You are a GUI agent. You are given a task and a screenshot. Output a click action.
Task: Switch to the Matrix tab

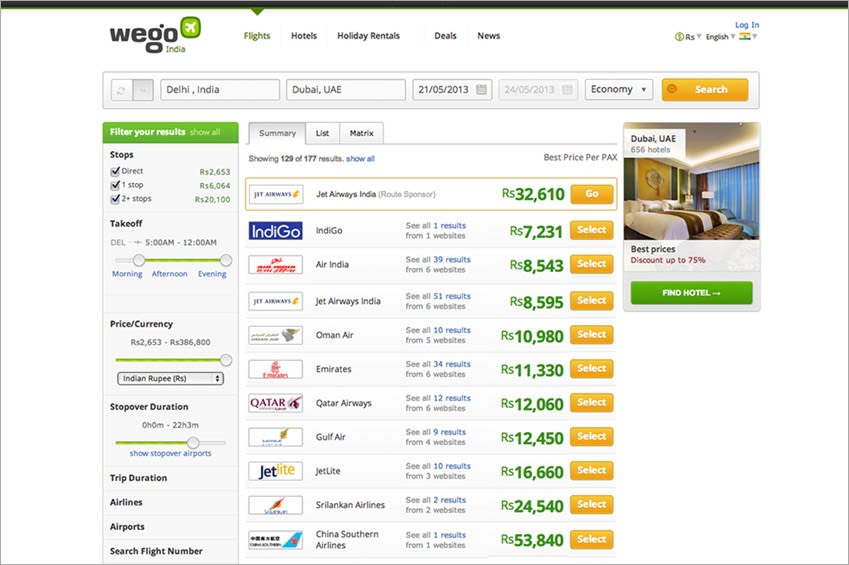(x=361, y=133)
